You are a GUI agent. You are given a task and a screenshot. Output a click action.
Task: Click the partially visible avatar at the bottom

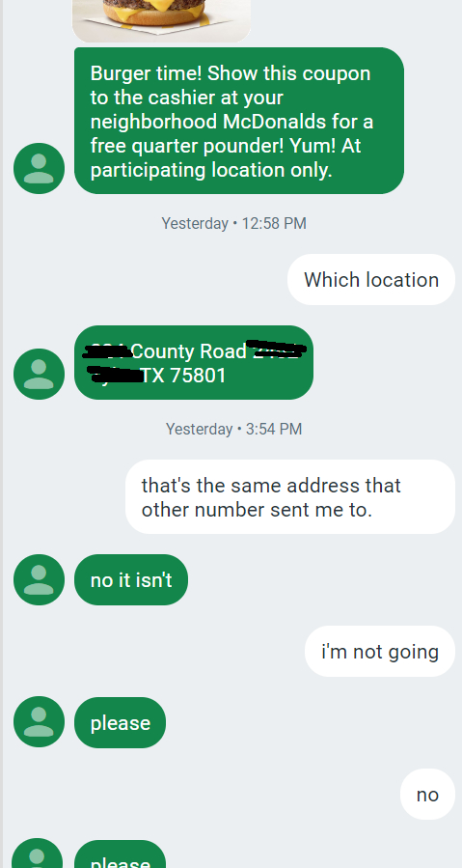39,854
